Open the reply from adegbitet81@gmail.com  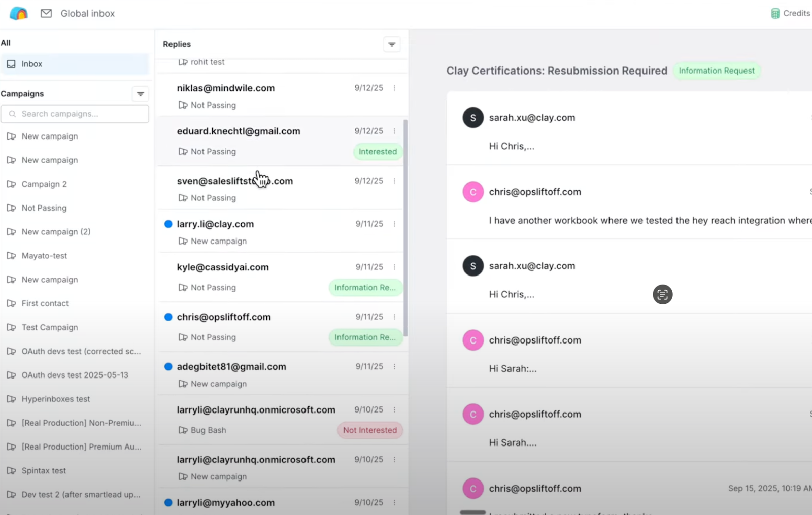[281, 374]
